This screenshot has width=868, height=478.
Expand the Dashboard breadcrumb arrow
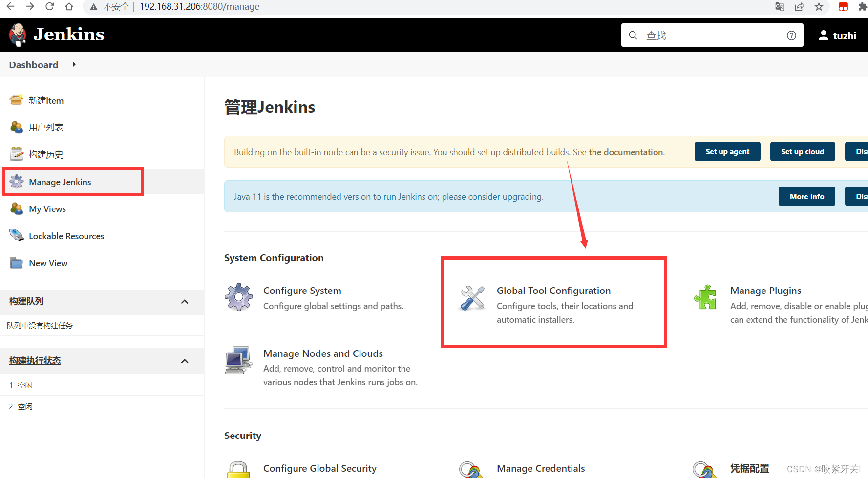[x=74, y=64]
